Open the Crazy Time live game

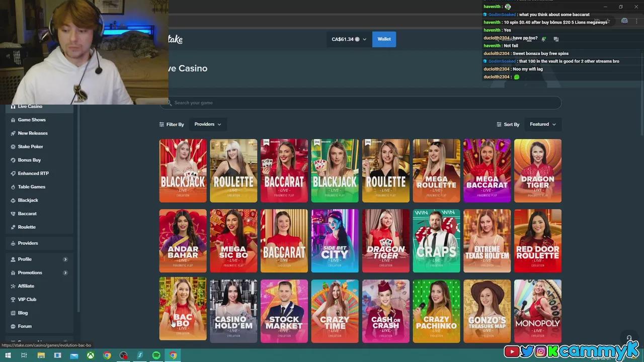click(335, 311)
